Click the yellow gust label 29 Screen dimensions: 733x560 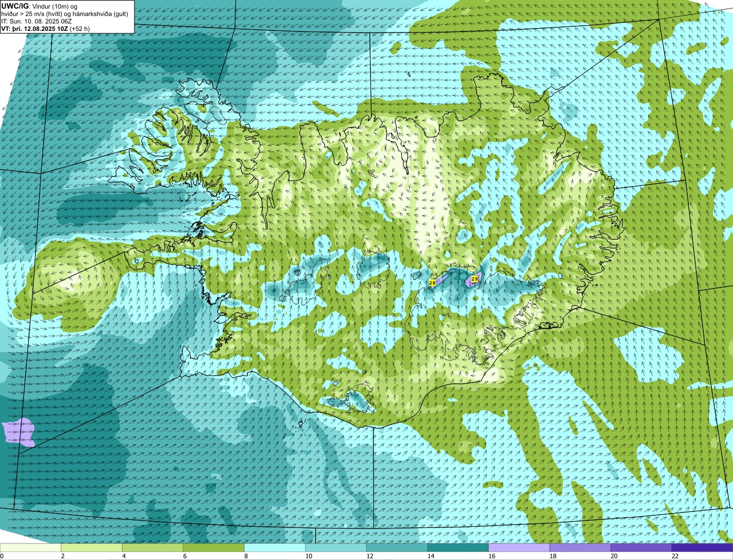click(474, 279)
